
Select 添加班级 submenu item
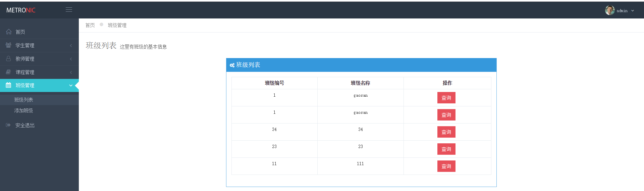tap(23, 110)
